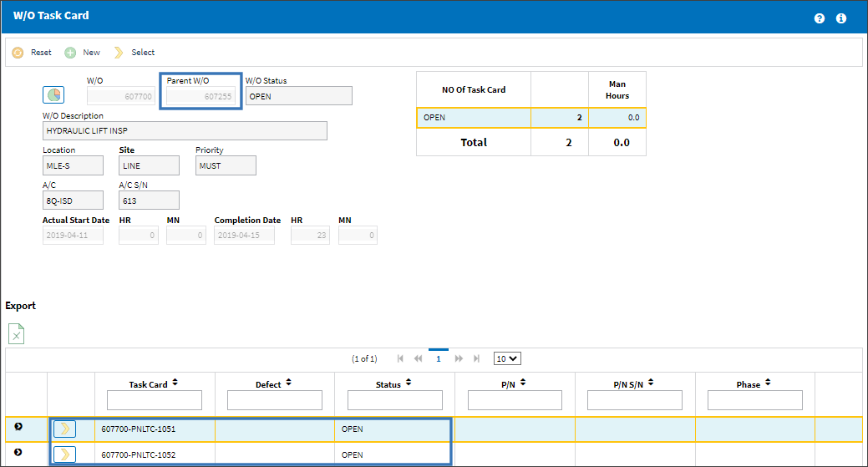Viewport: 868px width, 467px height.
Task: Click the "(1 of 1)" page indicator
Action: (x=364, y=358)
